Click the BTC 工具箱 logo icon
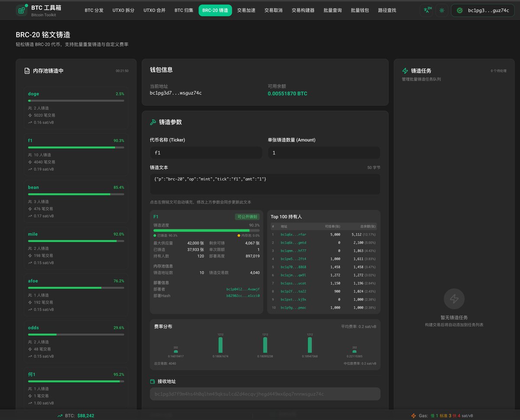The width and height of the screenshot is (520, 420). point(22,10)
